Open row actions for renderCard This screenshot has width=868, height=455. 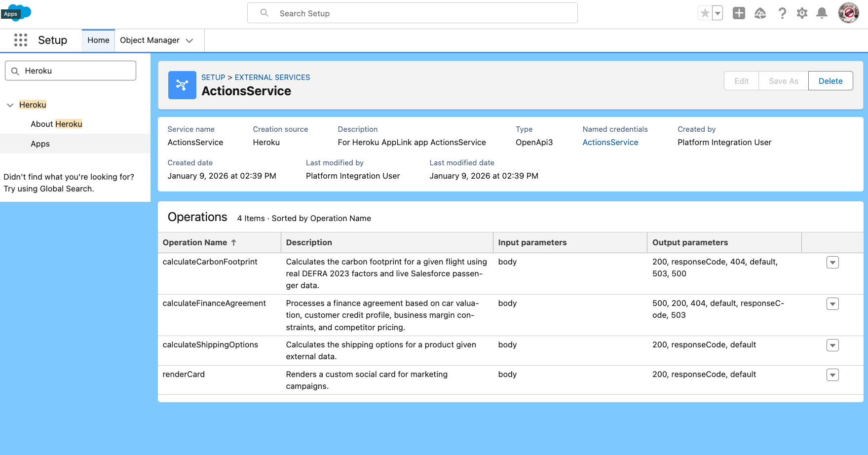832,375
